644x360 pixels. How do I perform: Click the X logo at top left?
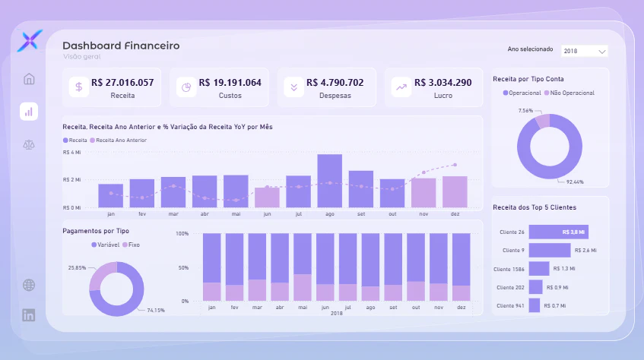tap(30, 40)
